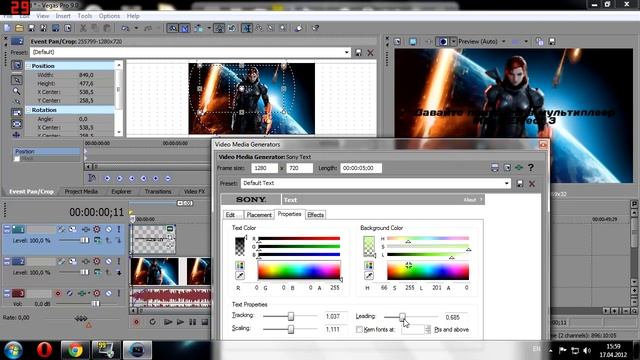640x360 pixels.
Task: Save the text generator preset
Action: pyautogui.click(x=520, y=184)
